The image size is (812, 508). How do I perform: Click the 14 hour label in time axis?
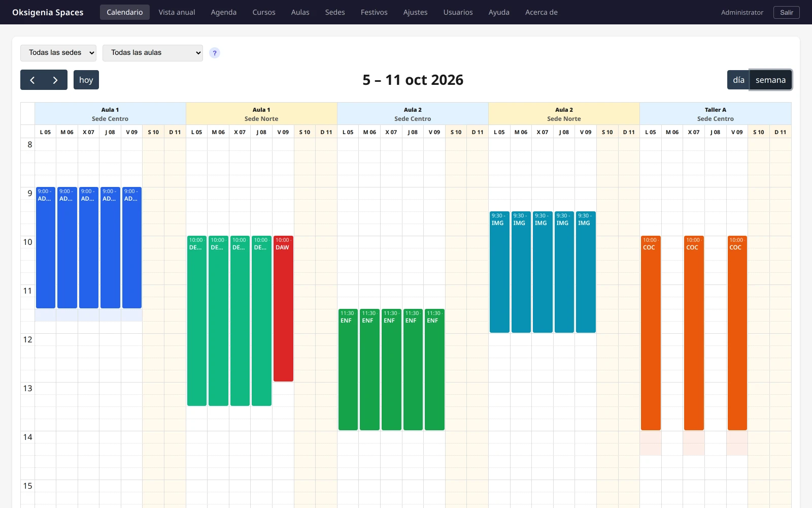(28, 437)
